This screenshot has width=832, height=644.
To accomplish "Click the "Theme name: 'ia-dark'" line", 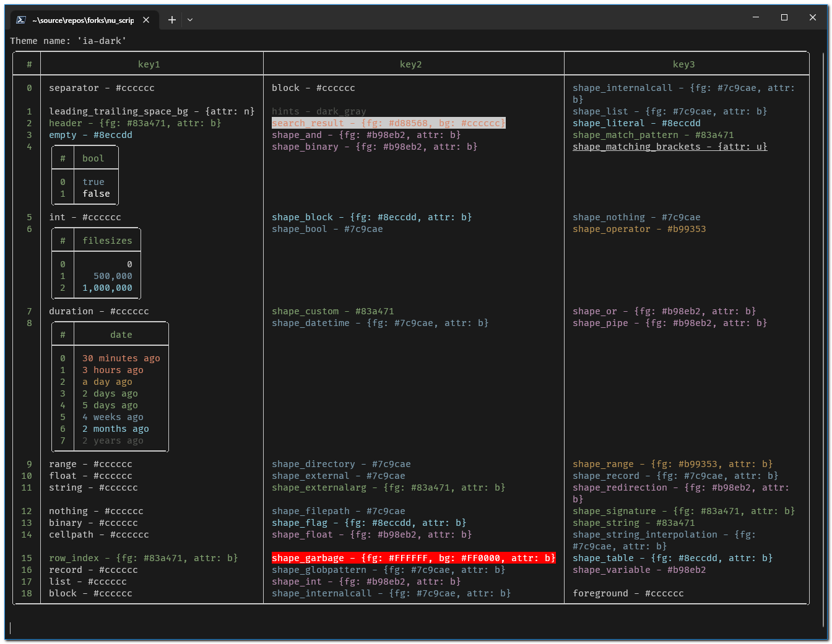I will coord(68,41).
